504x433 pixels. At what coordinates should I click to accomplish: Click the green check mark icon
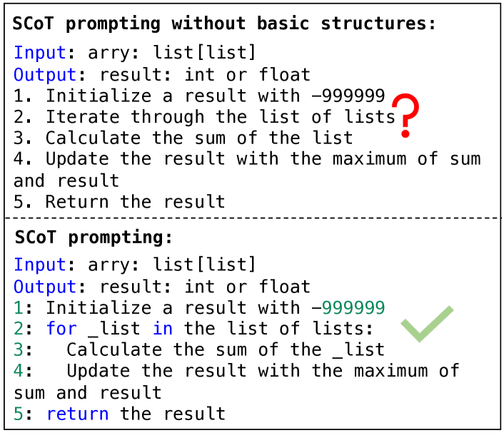point(427,323)
